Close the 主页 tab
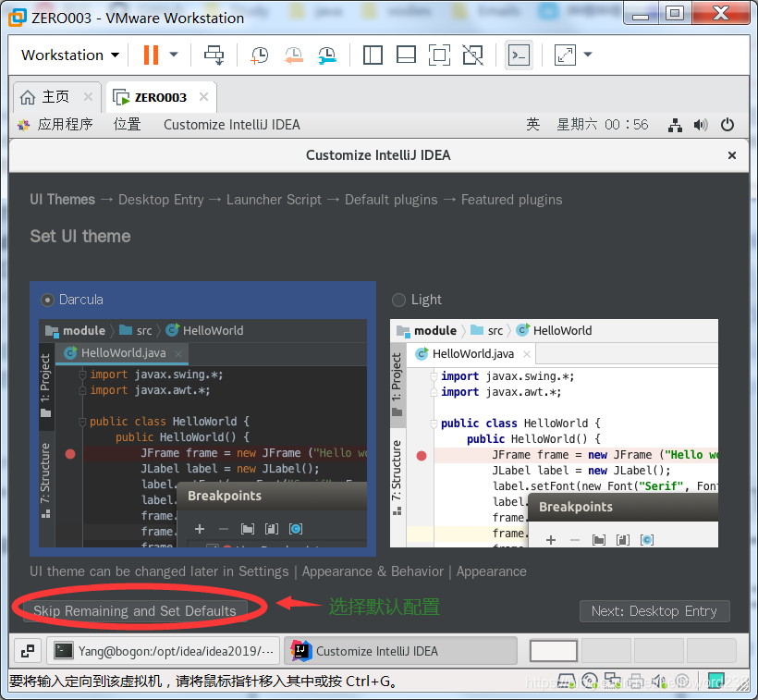This screenshot has height=700, width=758. 88,97
